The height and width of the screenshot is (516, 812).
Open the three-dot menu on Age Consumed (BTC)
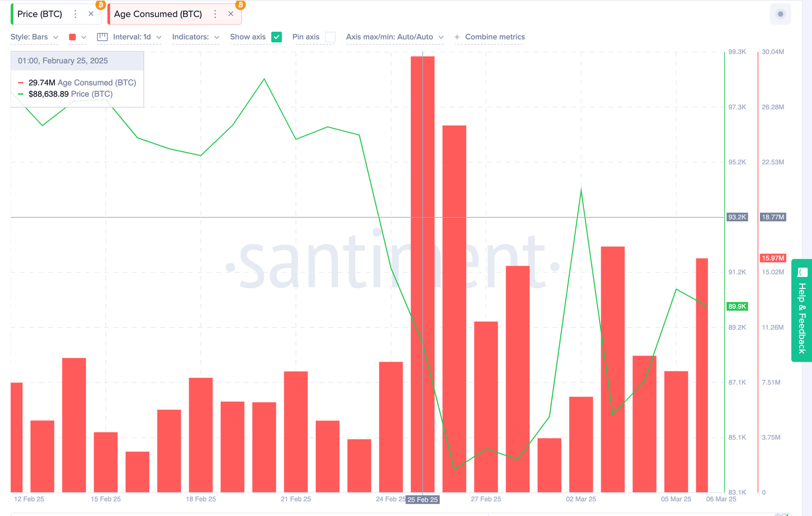coord(215,14)
